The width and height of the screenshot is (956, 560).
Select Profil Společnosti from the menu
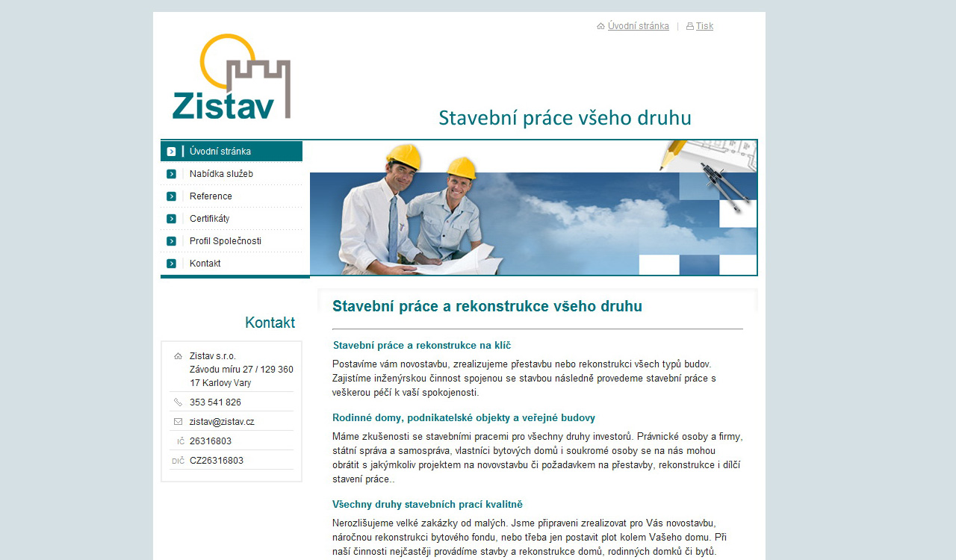[x=226, y=241]
